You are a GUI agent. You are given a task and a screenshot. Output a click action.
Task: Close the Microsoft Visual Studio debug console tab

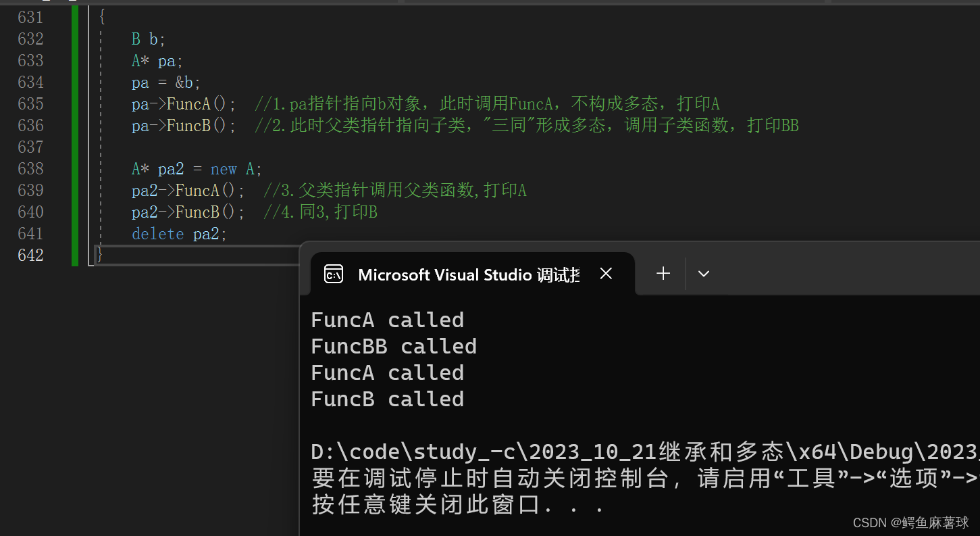pos(606,274)
